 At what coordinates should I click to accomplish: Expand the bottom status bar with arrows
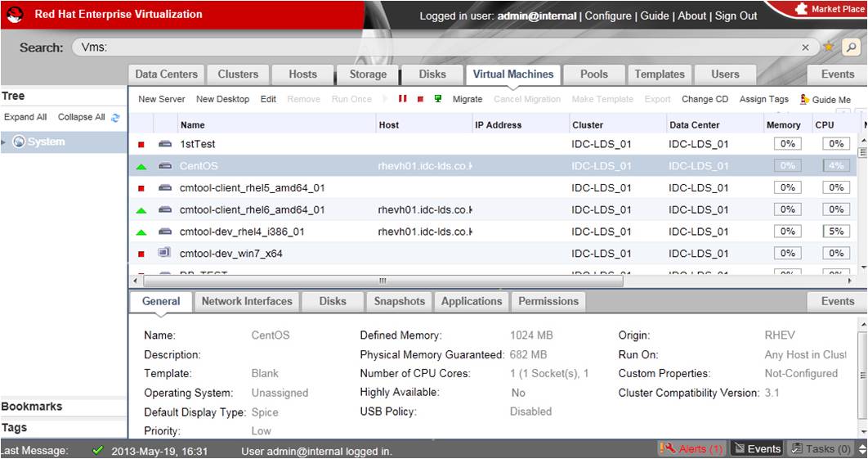[x=862, y=448]
